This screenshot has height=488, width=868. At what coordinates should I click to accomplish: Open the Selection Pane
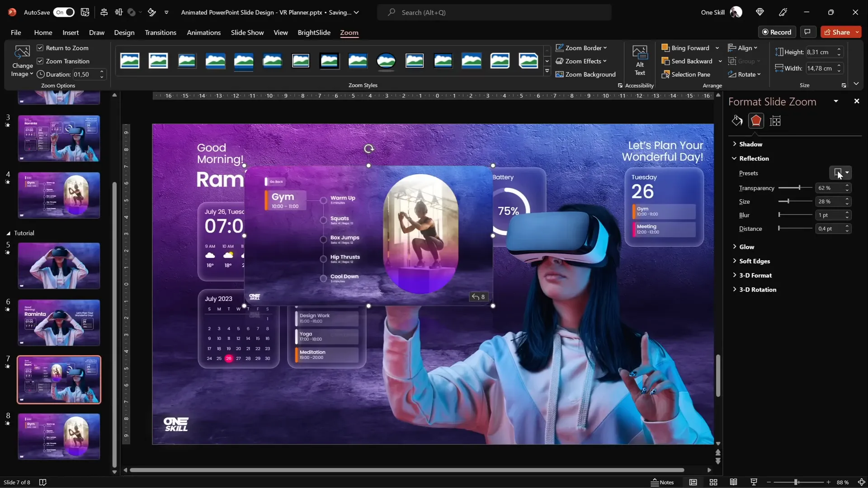point(686,74)
